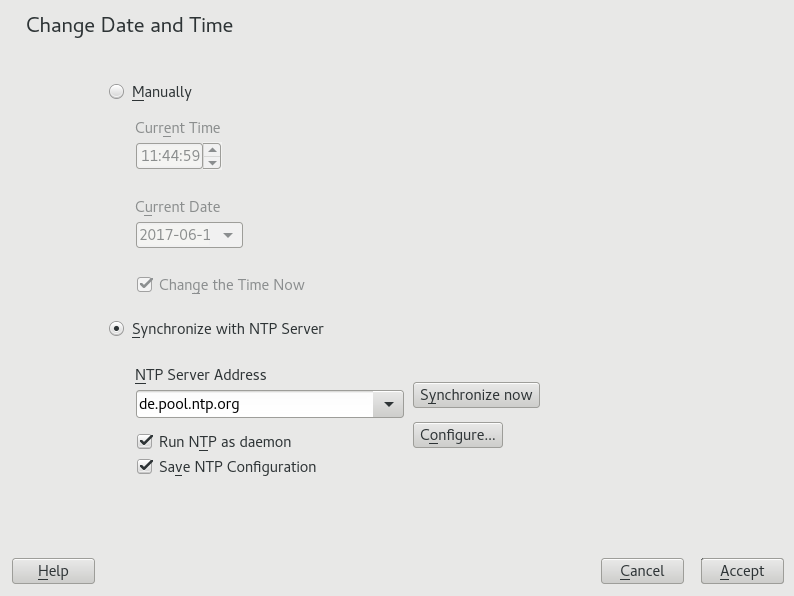Decrease the current time with the down arrow
The image size is (794, 596).
click(x=213, y=162)
